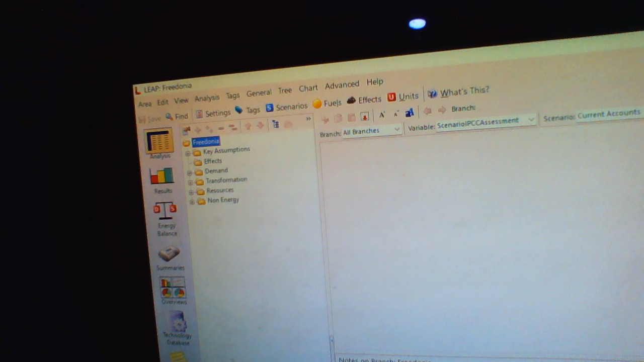This screenshot has width=644, height=362.
Task: Select the Transformation folder label
Action: (x=226, y=180)
